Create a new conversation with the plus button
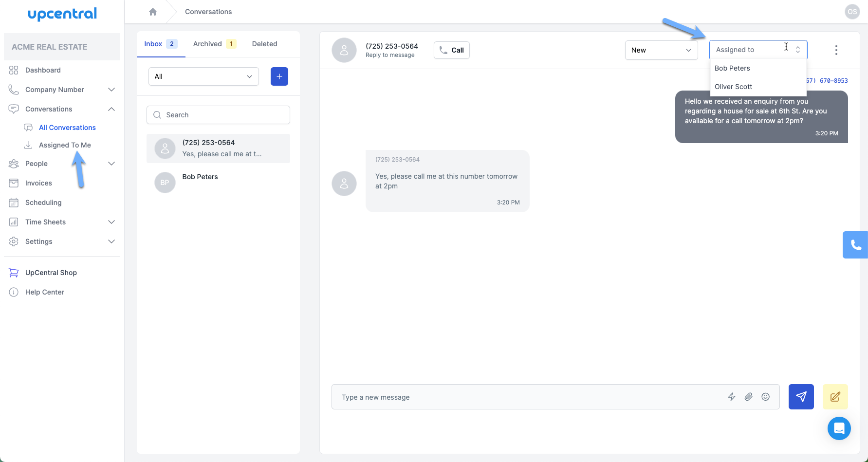The width and height of the screenshot is (868, 462). (279, 76)
